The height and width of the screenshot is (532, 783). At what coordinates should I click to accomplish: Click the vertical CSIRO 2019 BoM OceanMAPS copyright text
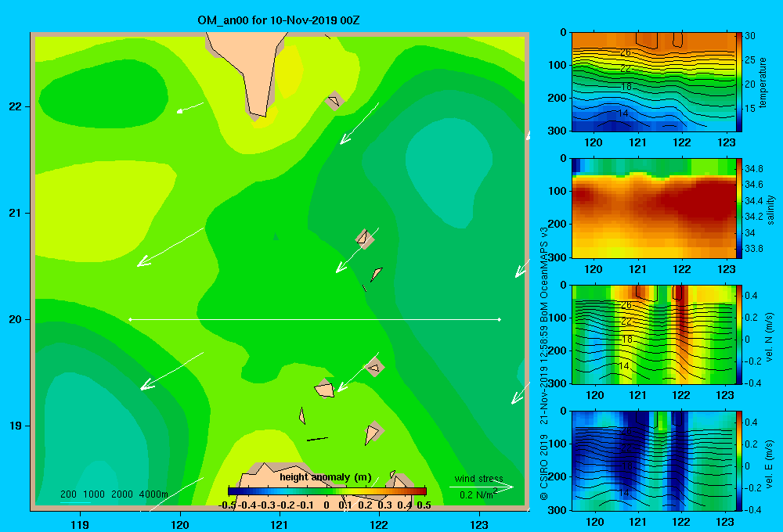544,363
